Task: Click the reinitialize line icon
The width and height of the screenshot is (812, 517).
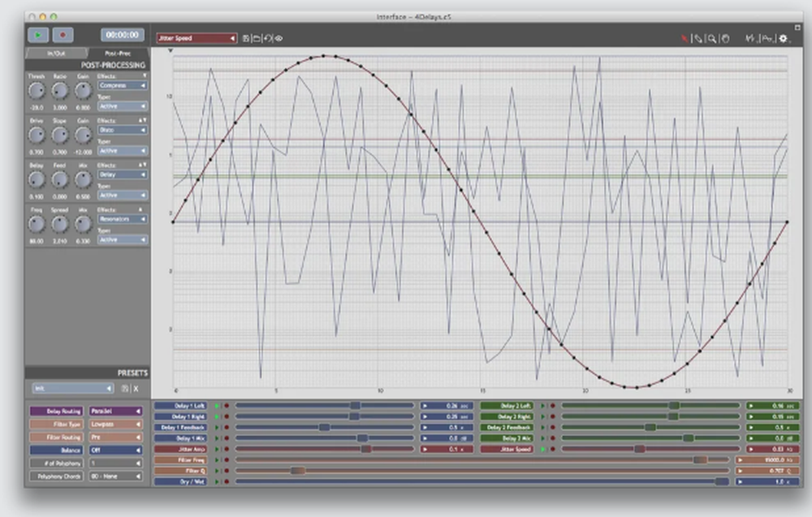Action: 267,38
